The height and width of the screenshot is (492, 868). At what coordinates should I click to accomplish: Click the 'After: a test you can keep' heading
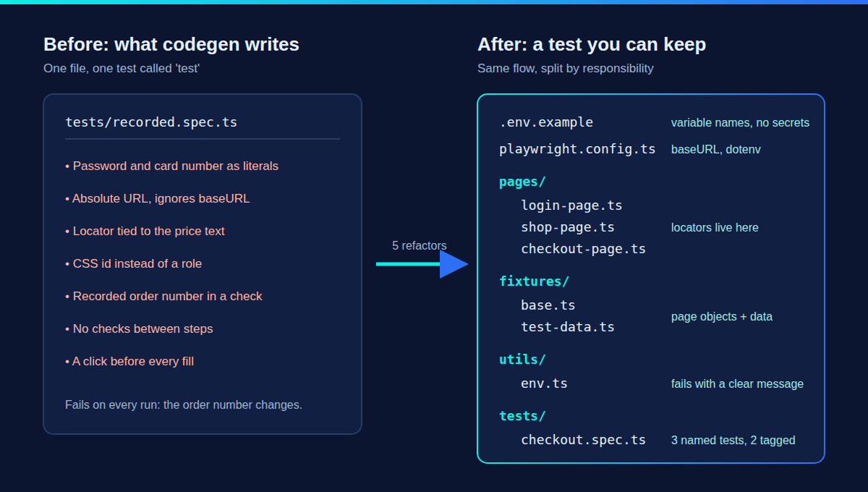tap(592, 44)
